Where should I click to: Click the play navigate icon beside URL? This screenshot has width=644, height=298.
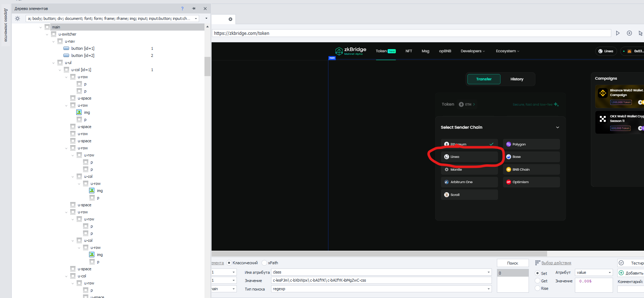(618, 33)
